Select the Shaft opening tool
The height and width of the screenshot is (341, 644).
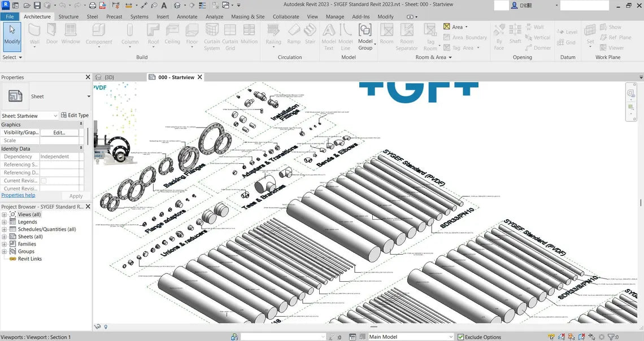pyautogui.click(x=515, y=34)
